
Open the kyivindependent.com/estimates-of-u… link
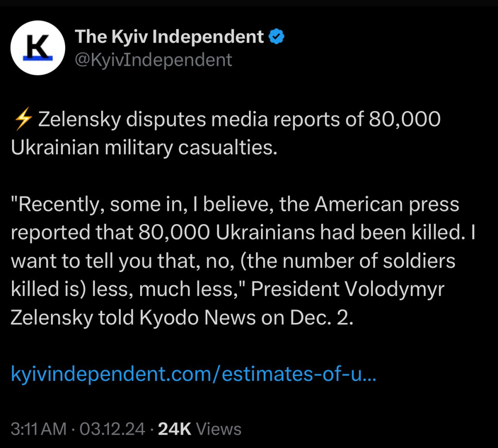click(193, 373)
